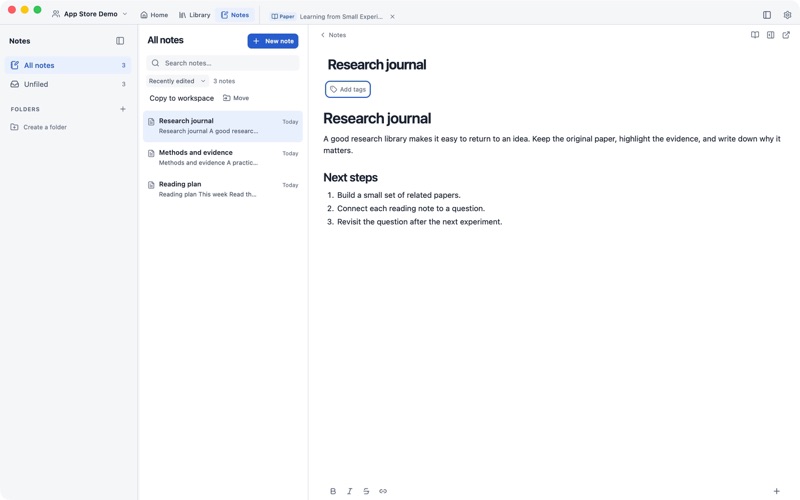Click the Create a folder icon
This screenshot has height=500, width=800.
click(x=14, y=127)
